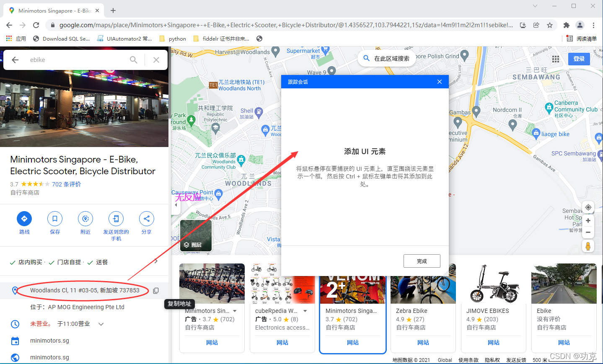Click the share page icon in address bar
The image size is (603, 364).
[x=536, y=25]
